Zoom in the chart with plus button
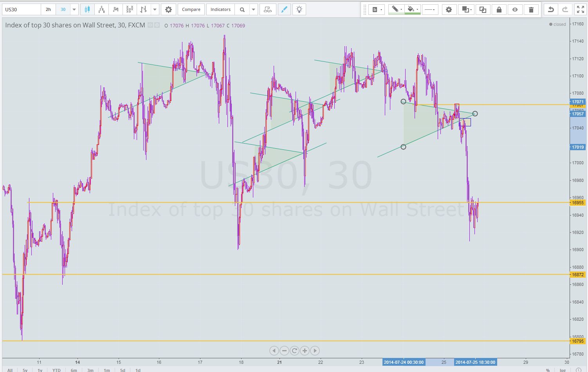Screen dimensions: 588x372 tap(305, 351)
